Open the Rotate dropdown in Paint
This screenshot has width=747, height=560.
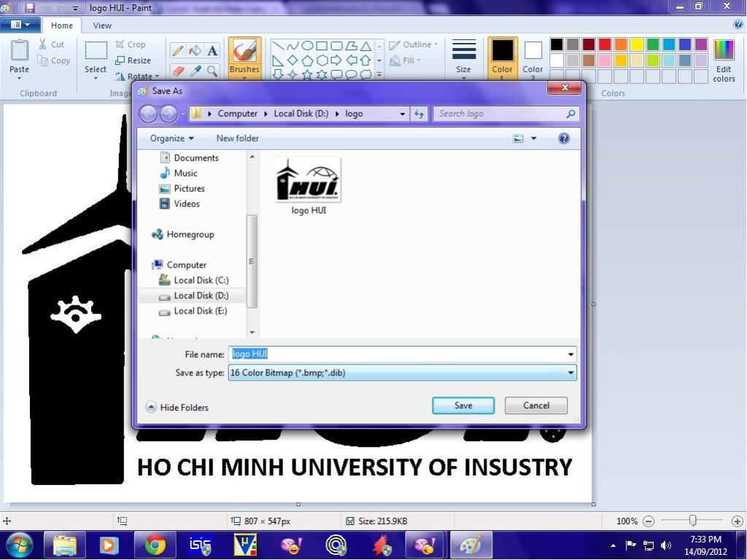(137, 76)
